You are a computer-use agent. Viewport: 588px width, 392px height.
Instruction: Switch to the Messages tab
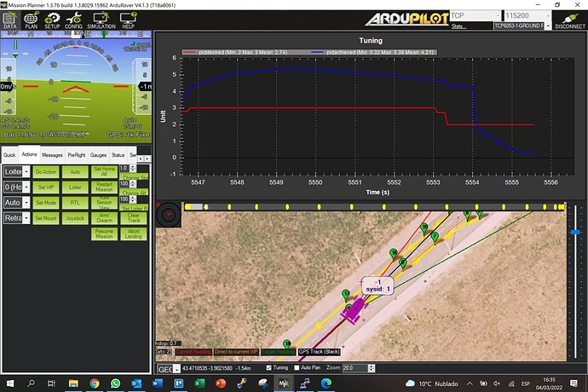[52, 155]
